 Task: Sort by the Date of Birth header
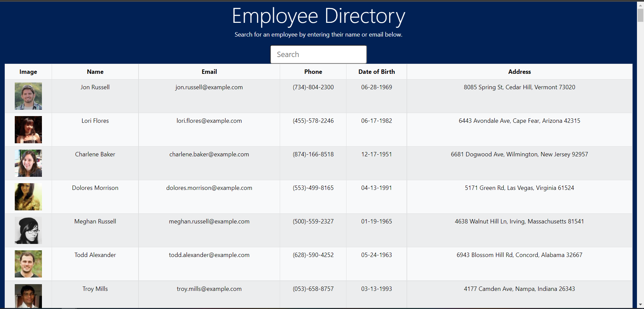[377, 72]
